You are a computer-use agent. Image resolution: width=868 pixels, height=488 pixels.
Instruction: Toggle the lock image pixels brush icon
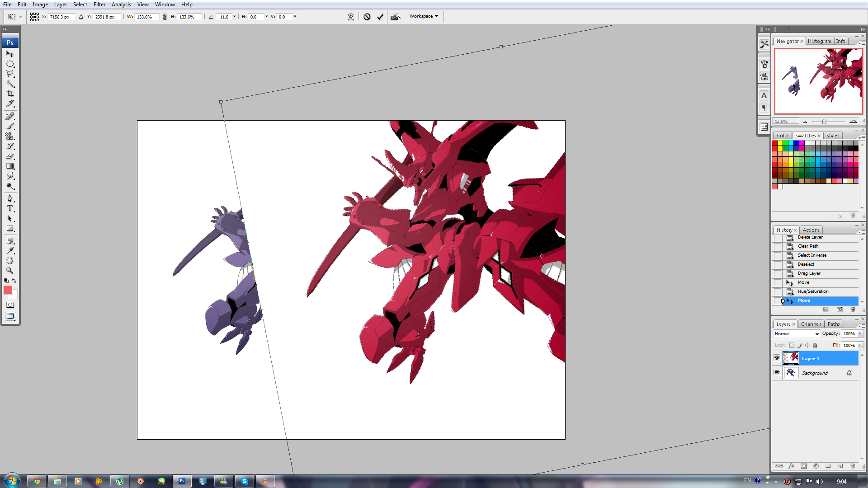coord(800,345)
